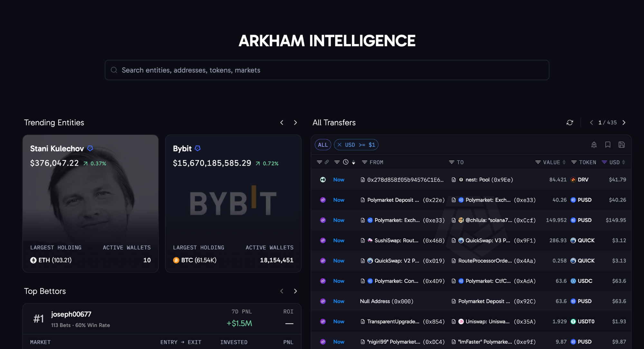The image size is (644, 349).
Task: Go to previous Trending Entities page
Action: [x=282, y=123]
